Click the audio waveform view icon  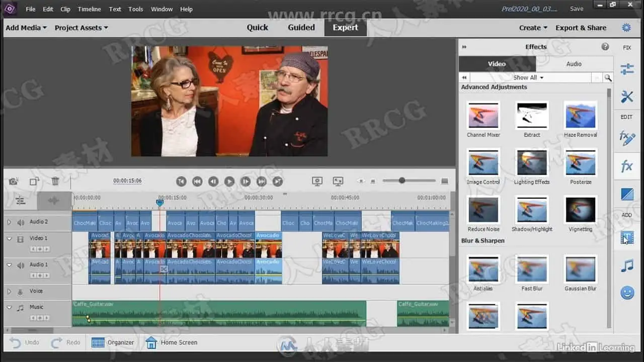tap(54, 201)
